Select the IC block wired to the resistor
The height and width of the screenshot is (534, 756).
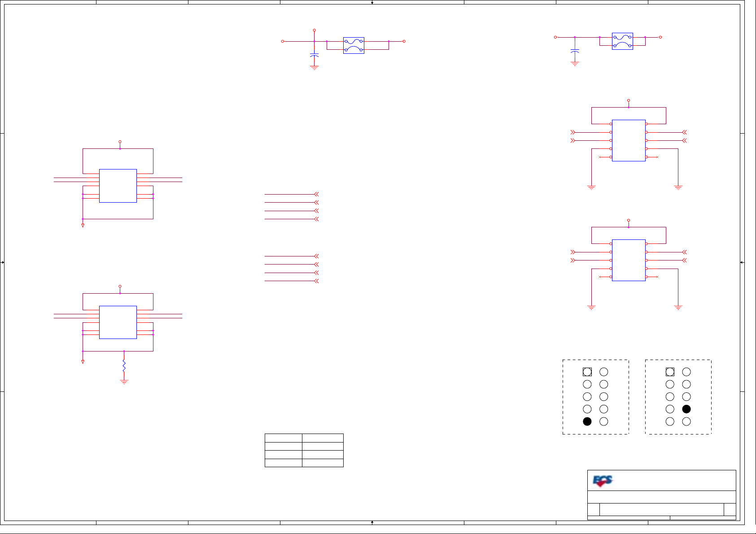tap(118, 322)
